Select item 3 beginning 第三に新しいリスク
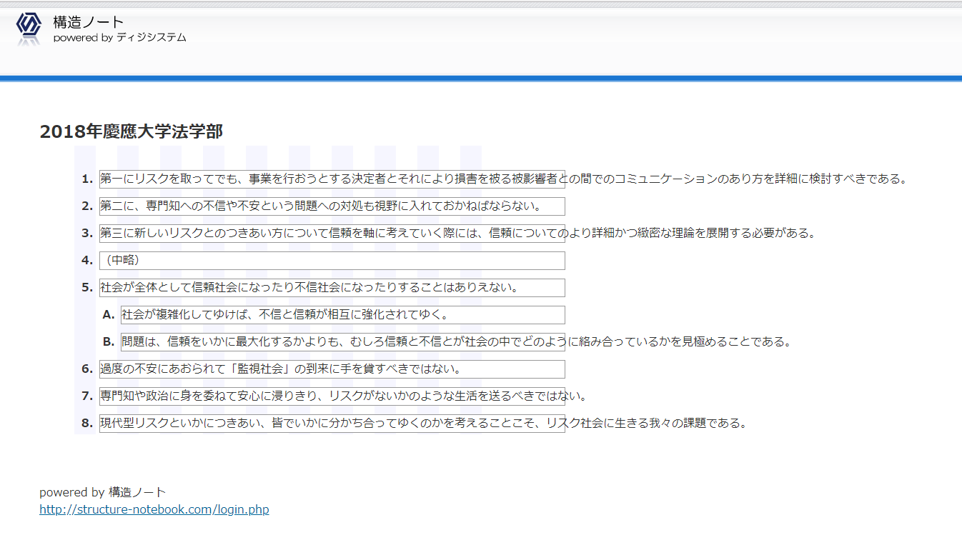This screenshot has height=560, width=962. (x=332, y=234)
